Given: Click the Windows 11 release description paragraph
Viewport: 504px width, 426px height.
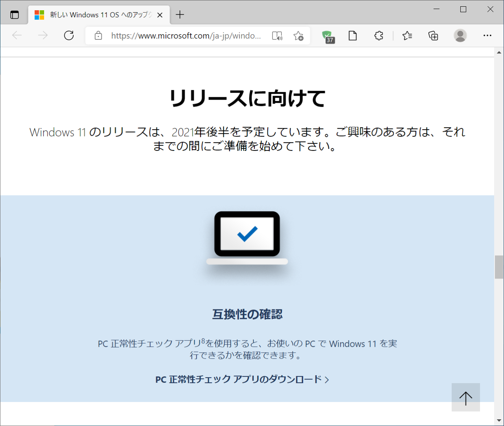Looking at the screenshot, I should (247, 139).
